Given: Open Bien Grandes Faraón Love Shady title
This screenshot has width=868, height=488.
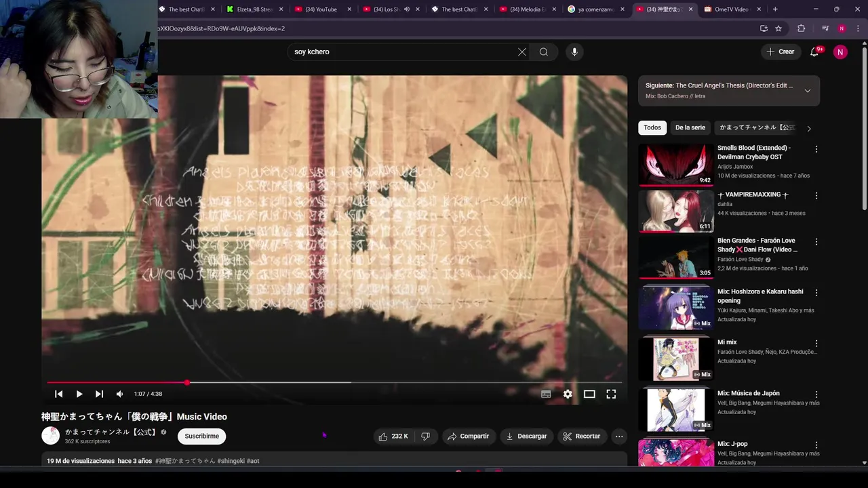Looking at the screenshot, I should (757, 245).
